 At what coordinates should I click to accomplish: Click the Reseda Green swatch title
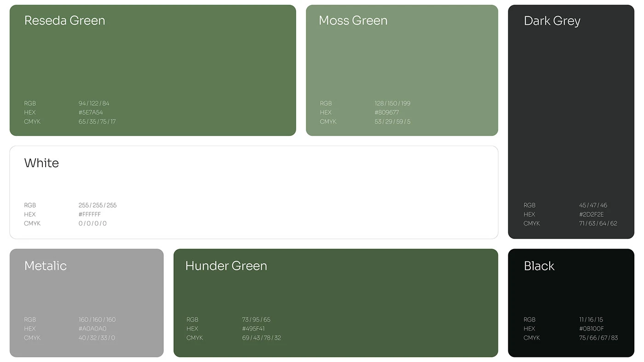64,21
